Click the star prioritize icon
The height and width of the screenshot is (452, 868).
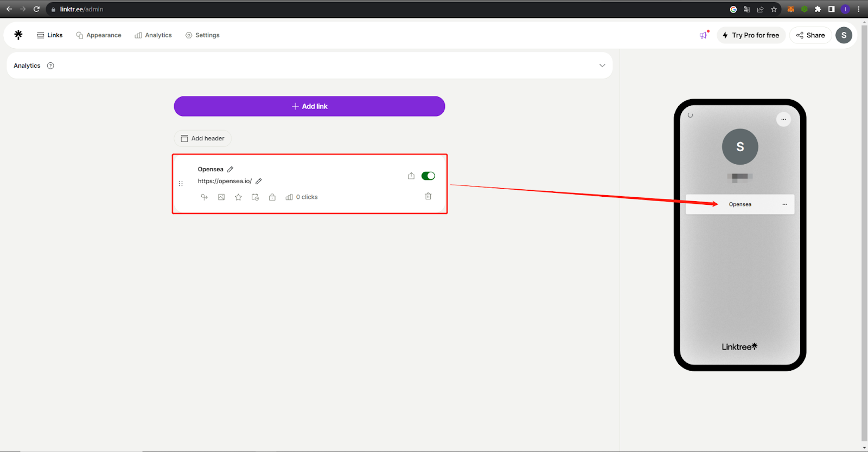point(238,197)
